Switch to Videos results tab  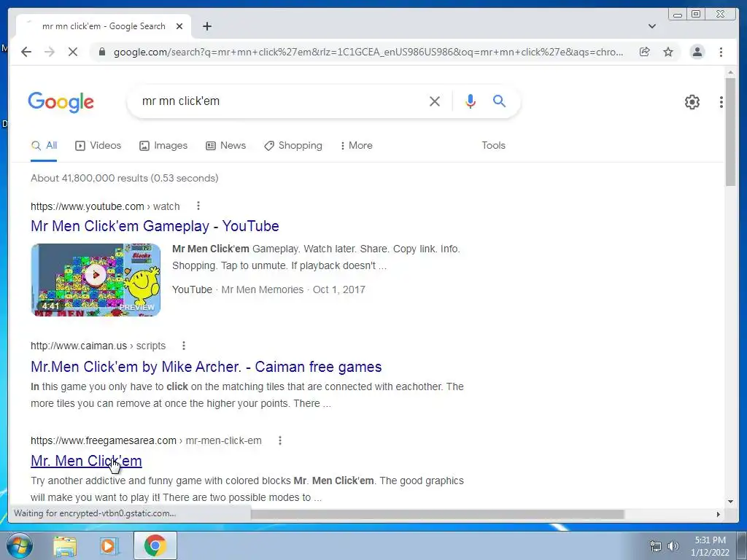pyautogui.click(x=98, y=146)
